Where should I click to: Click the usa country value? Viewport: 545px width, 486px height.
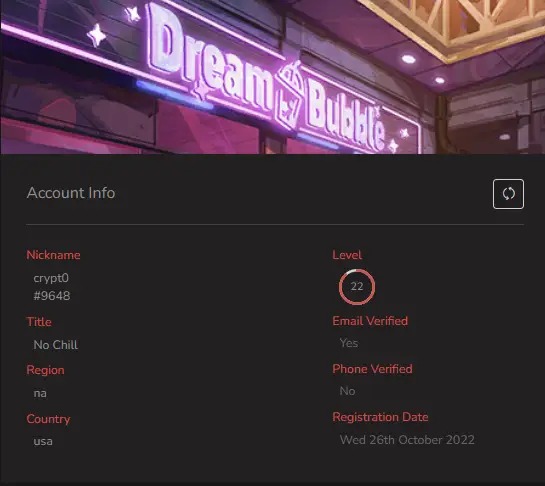tap(43, 442)
